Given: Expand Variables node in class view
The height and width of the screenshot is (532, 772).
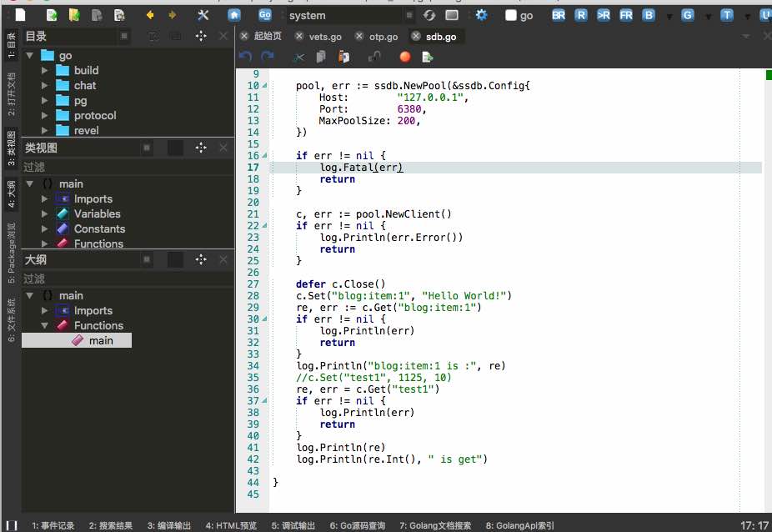Looking at the screenshot, I should point(46,214).
